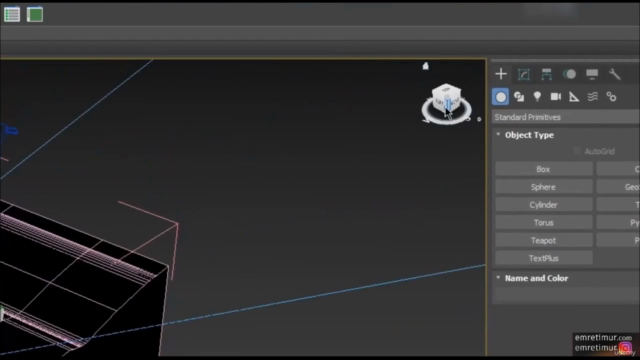Click the list-style toolbar icon at top left
Screen dimensions: 640x360
point(12,14)
